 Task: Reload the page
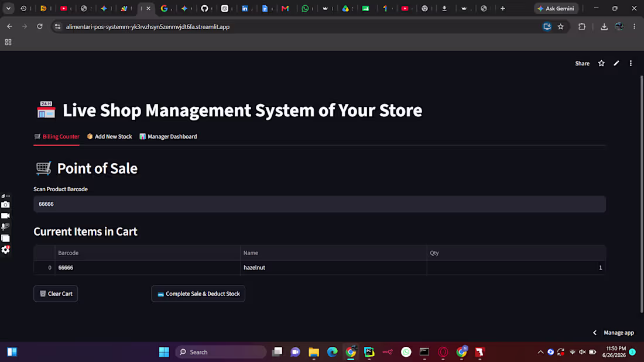tap(40, 27)
